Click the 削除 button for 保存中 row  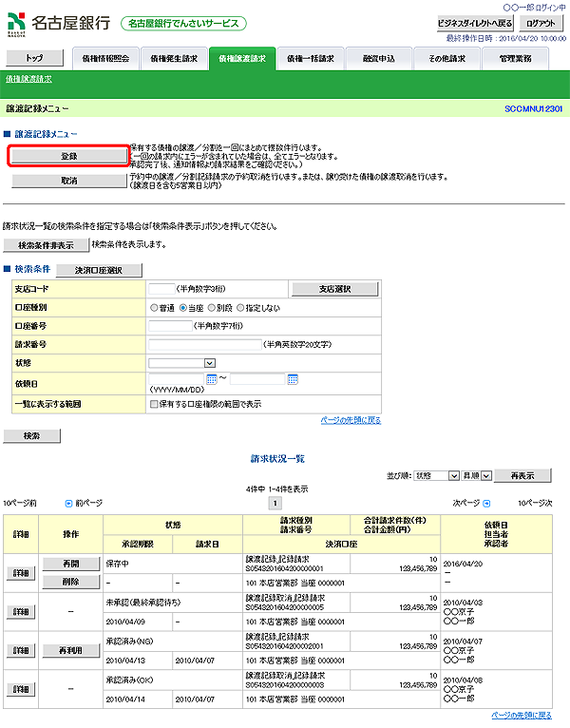[x=71, y=582]
